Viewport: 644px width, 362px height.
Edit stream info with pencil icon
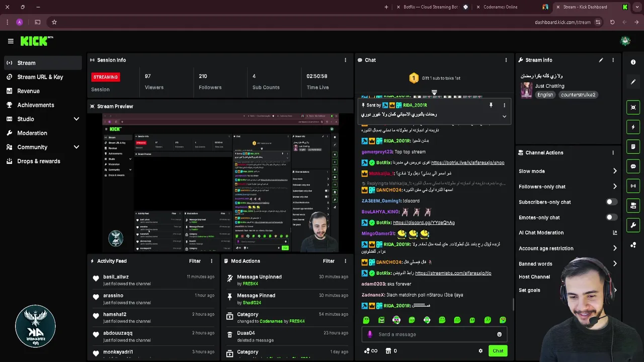(601, 60)
